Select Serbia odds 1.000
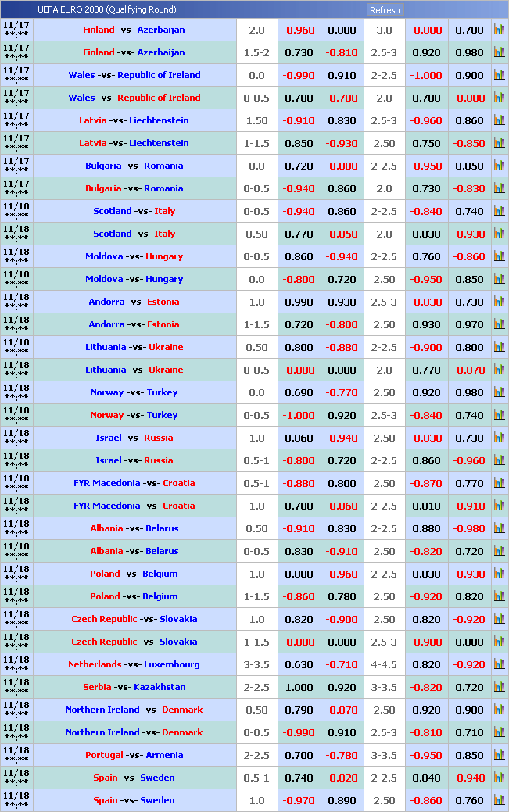509x812 pixels. [x=299, y=687]
